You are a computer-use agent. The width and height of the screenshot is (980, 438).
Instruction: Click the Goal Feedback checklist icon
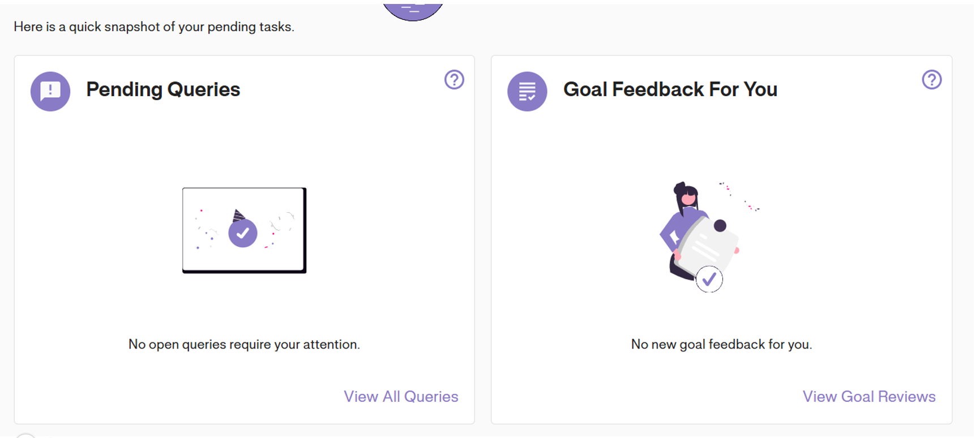click(527, 91)
